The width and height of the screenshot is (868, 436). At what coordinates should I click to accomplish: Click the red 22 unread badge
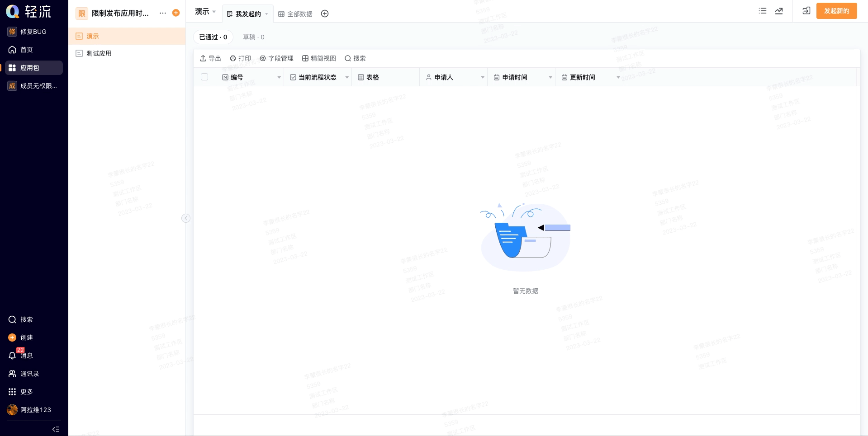click(x=20, y=350)
